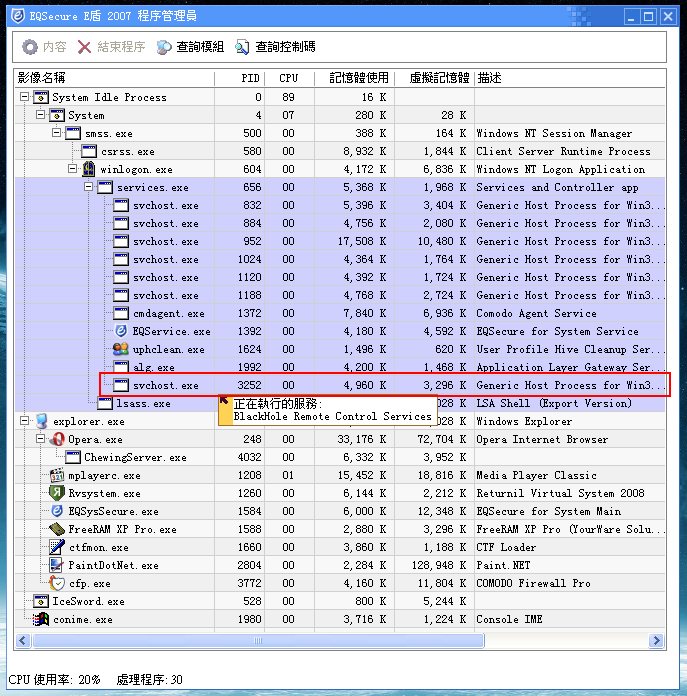The height and width of the screenshot is (696, 687).
Task: Select svchost.exe row with PID 1188
Action: tap(340, 295)
